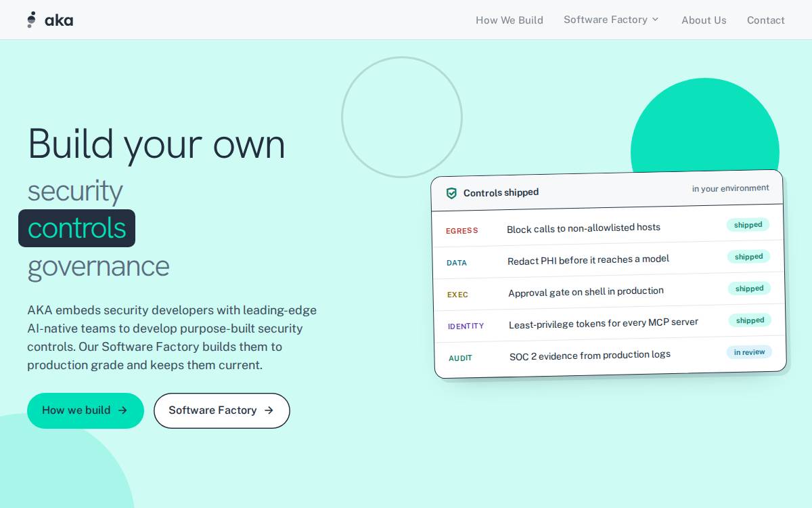Click the 'in your environment' label
Image resolution: width=812 pixels, height=508 pixels.
(x=730, y=188)
